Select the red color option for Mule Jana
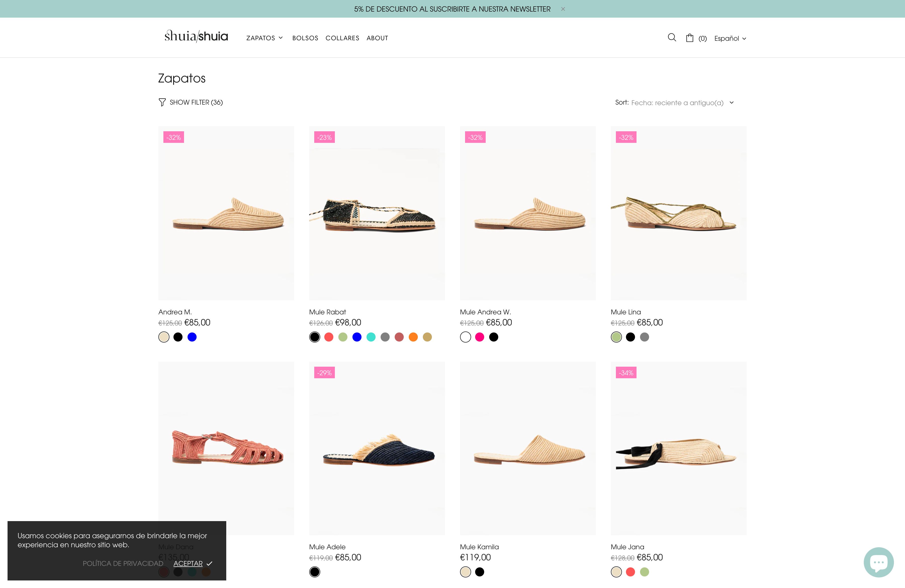 click(630, 572)
